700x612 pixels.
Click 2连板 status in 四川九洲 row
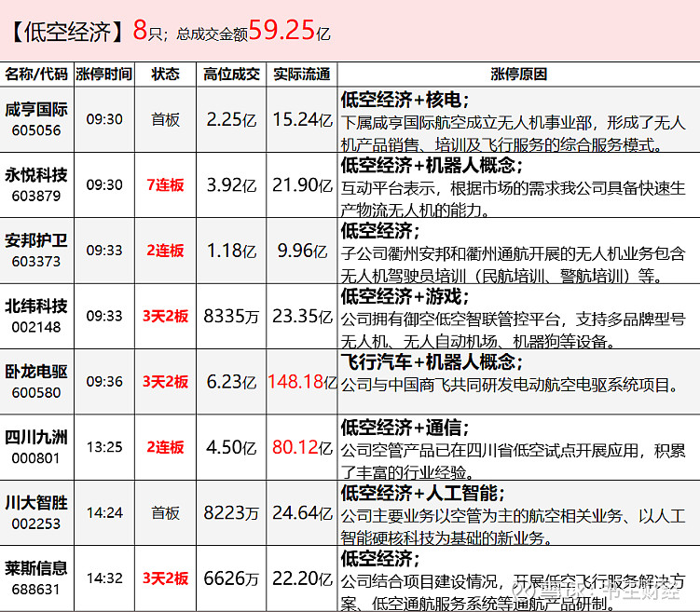click(x=165, y=447)
